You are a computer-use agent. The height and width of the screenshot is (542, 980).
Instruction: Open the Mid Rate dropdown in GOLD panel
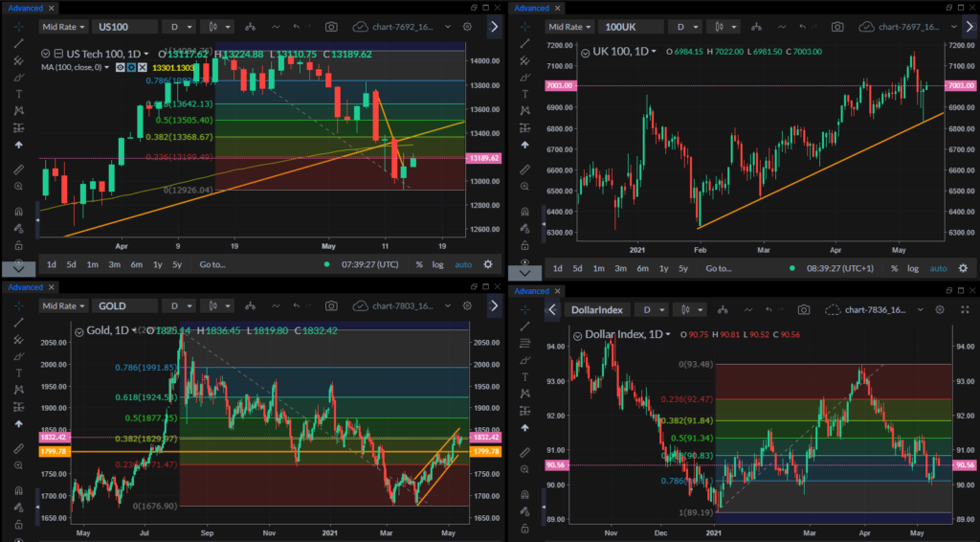click(63, 305)
